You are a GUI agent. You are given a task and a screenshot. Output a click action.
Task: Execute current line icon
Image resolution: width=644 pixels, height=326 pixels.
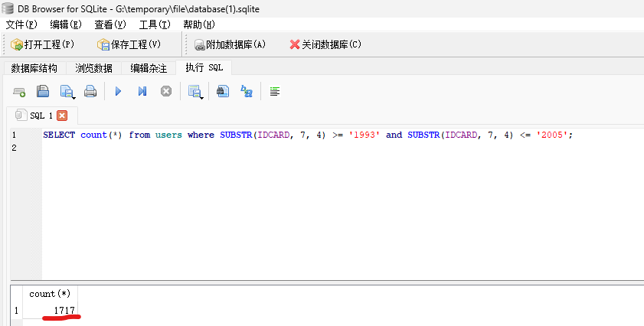click(142, 91)
